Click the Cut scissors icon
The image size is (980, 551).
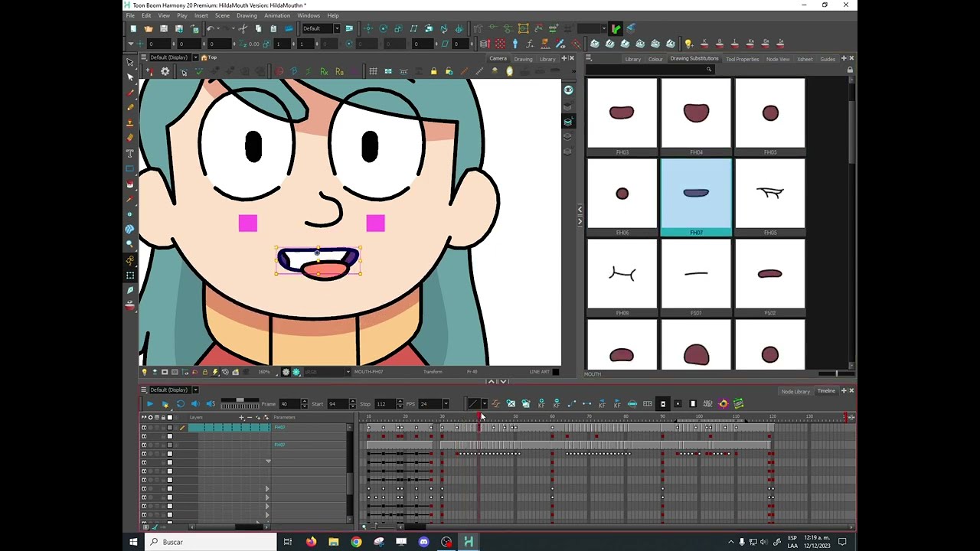click(x=243, y=28)
